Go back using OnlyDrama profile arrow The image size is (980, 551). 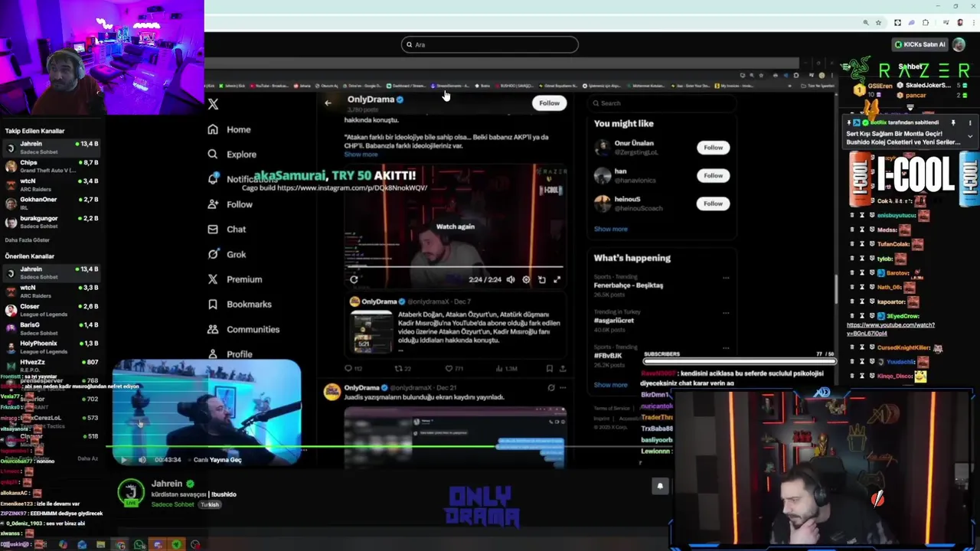point(328,103)
